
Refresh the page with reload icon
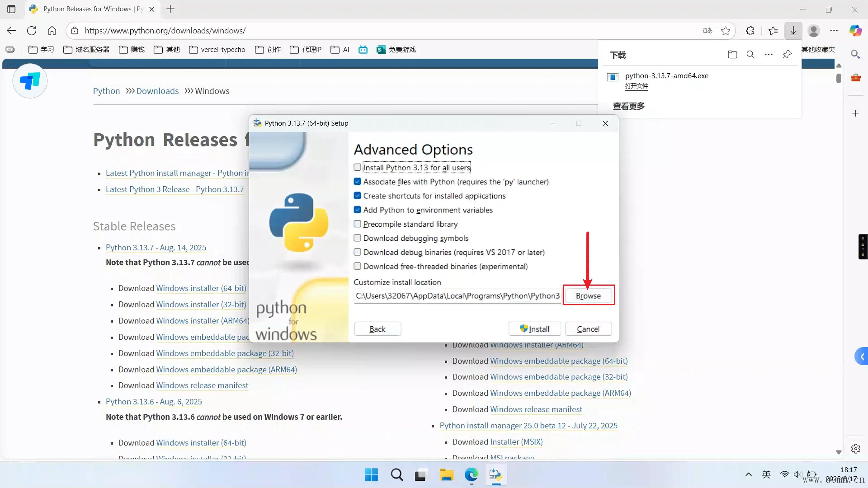pos(32,31)
